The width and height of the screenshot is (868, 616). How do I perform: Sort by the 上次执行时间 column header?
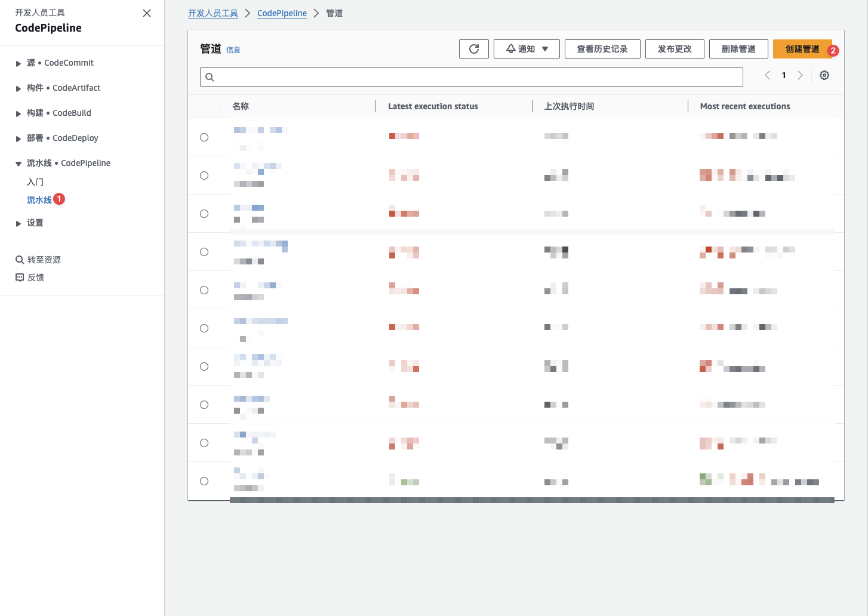click(569, 106)
